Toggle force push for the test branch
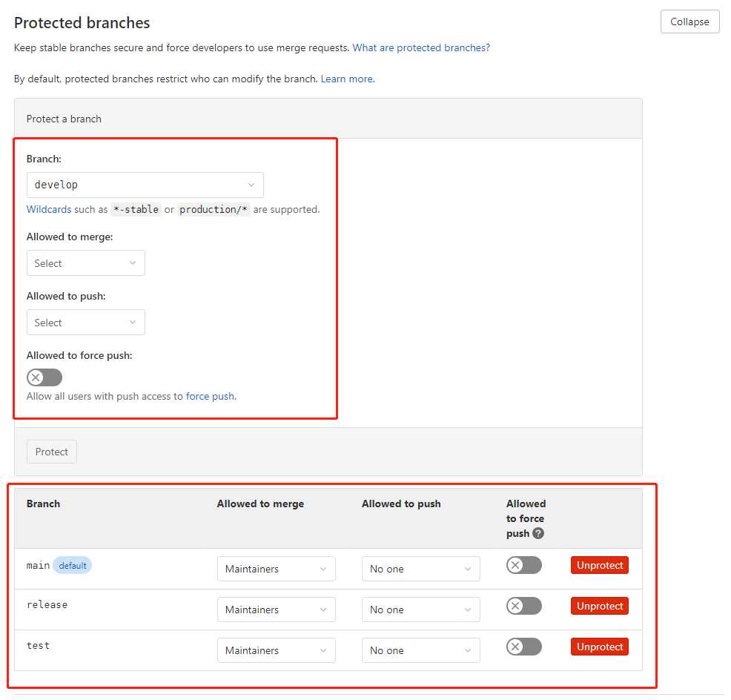Viewport: 731px width, 700px height. tap(523, 647)
